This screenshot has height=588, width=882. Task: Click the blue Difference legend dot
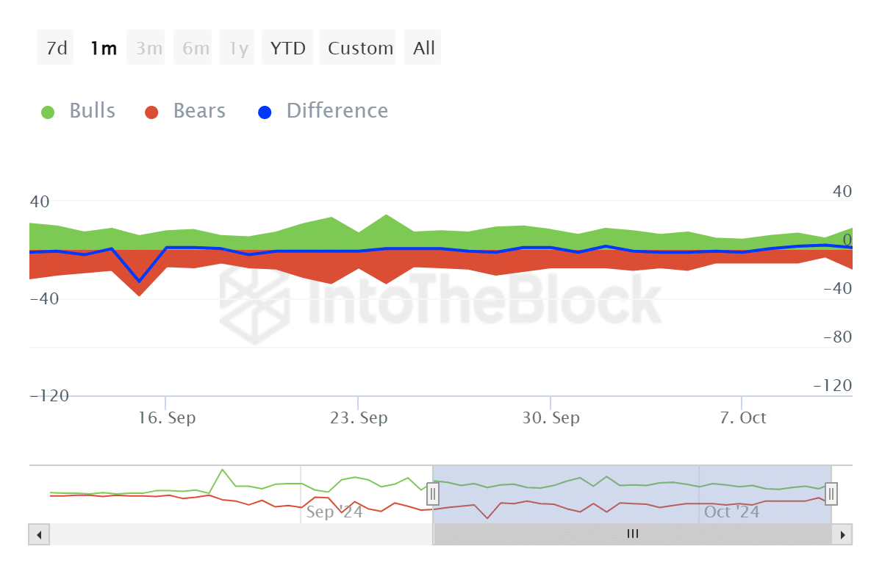265,112
